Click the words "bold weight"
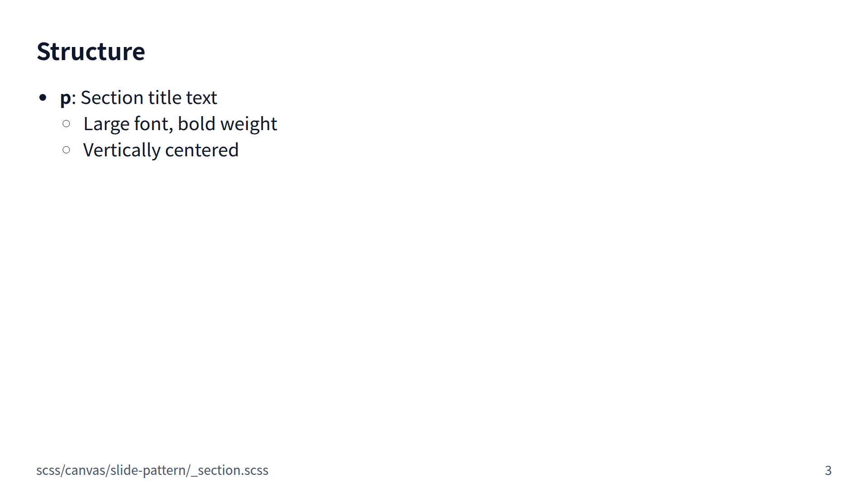Viewport: 868px width, 488px height. [x=227, y=124]
